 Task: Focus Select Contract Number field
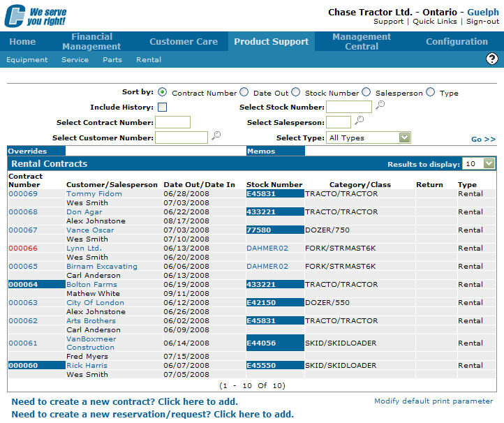[172, 122]
